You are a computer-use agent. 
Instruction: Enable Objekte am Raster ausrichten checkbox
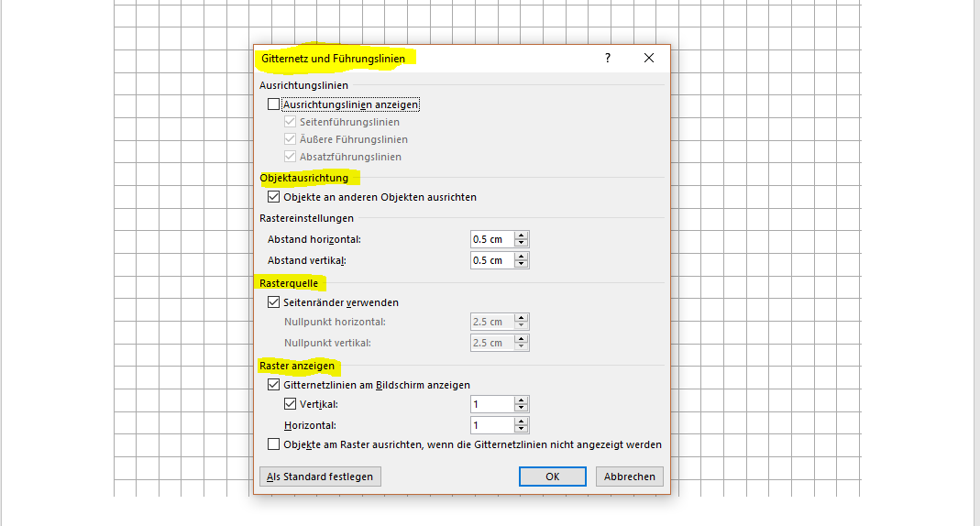pos(274,444)
